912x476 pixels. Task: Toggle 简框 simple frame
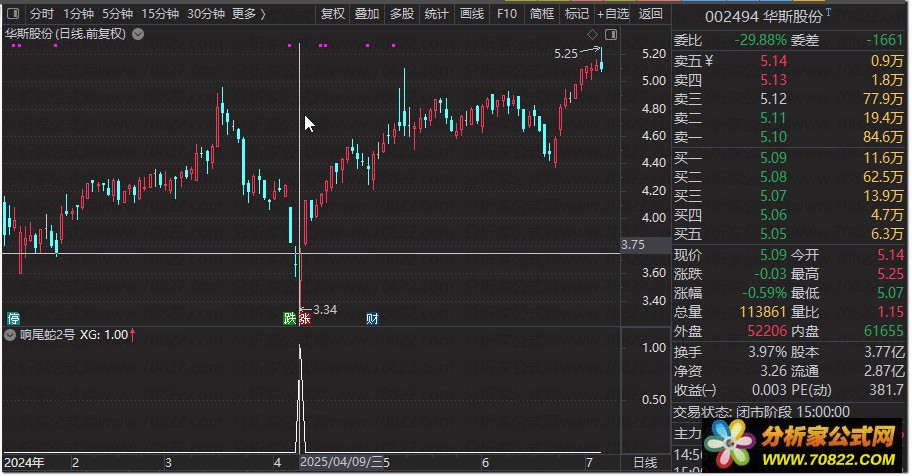542,13
